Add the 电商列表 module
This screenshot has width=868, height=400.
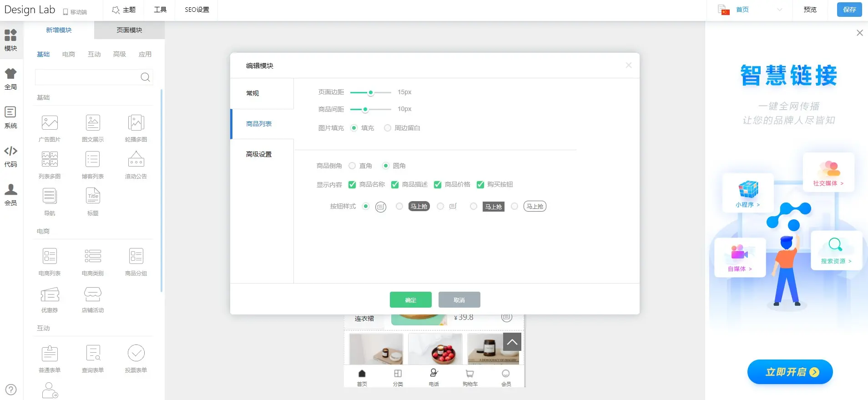(x=50, y=262)
